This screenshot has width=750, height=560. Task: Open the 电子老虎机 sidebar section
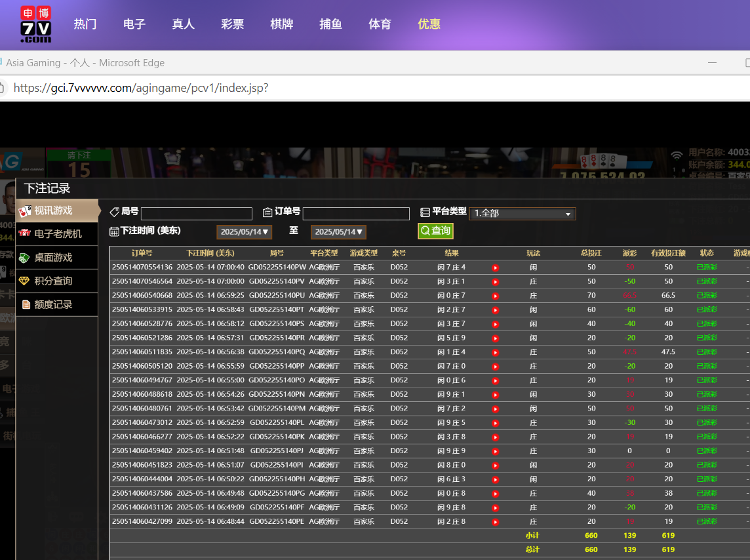click(56, 233)
